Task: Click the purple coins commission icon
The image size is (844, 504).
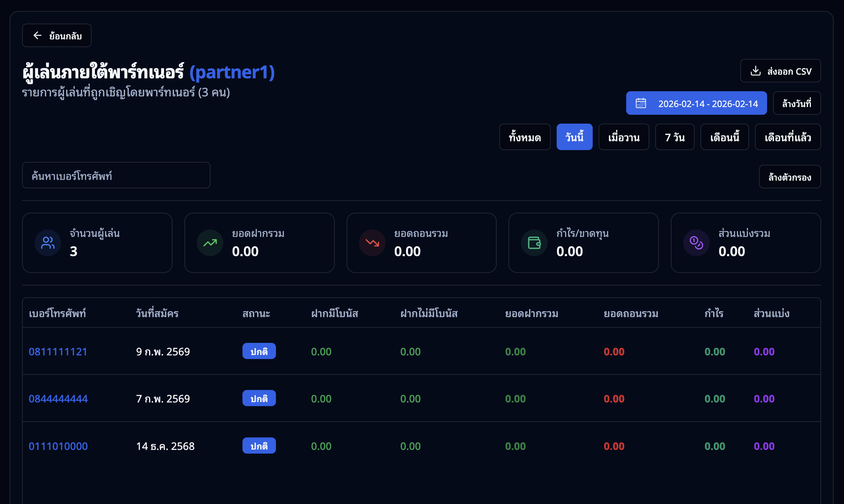Action: (696, 243)
